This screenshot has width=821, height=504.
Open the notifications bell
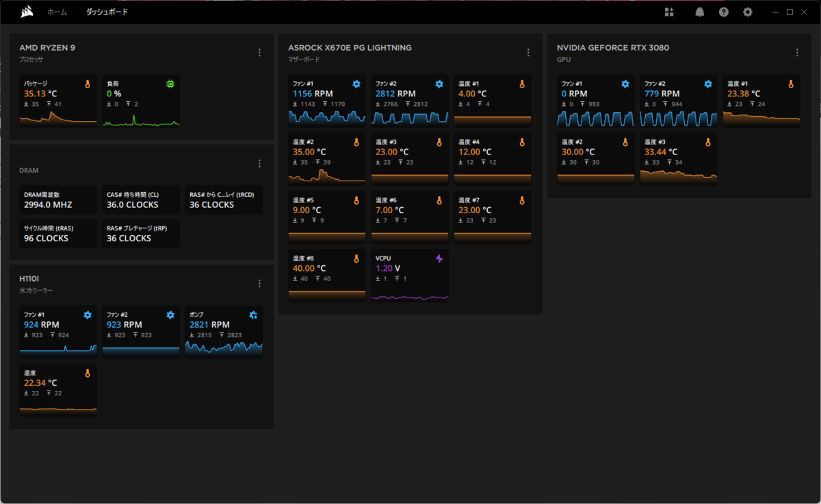coord(700,12)
